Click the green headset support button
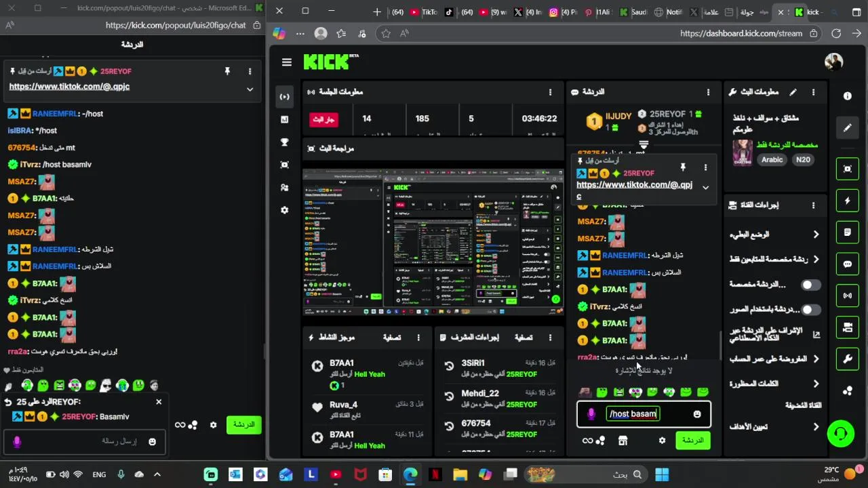 click(x=841, y=434)
